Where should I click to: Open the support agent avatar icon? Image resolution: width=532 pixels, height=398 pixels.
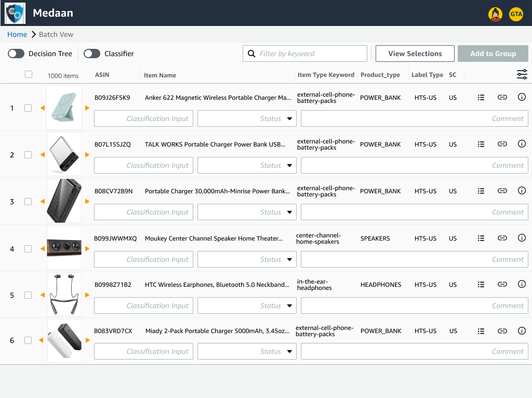tap(495, 14)
